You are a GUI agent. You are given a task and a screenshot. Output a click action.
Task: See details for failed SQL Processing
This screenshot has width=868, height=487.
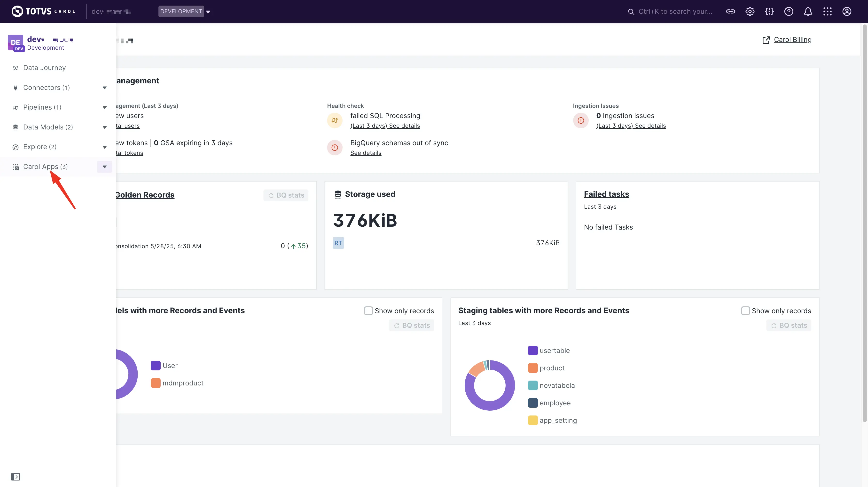pyautogui.click(x=385, y=126)
